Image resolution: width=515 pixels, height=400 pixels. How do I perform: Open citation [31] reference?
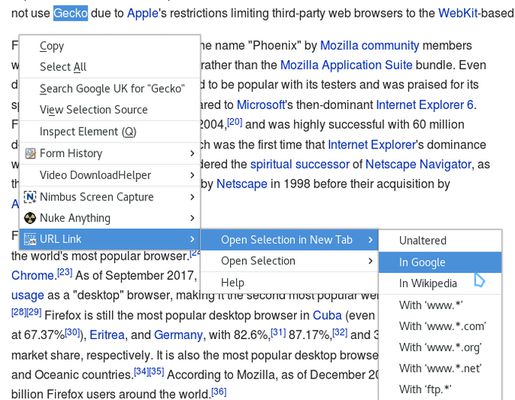[x=278, y=332]
